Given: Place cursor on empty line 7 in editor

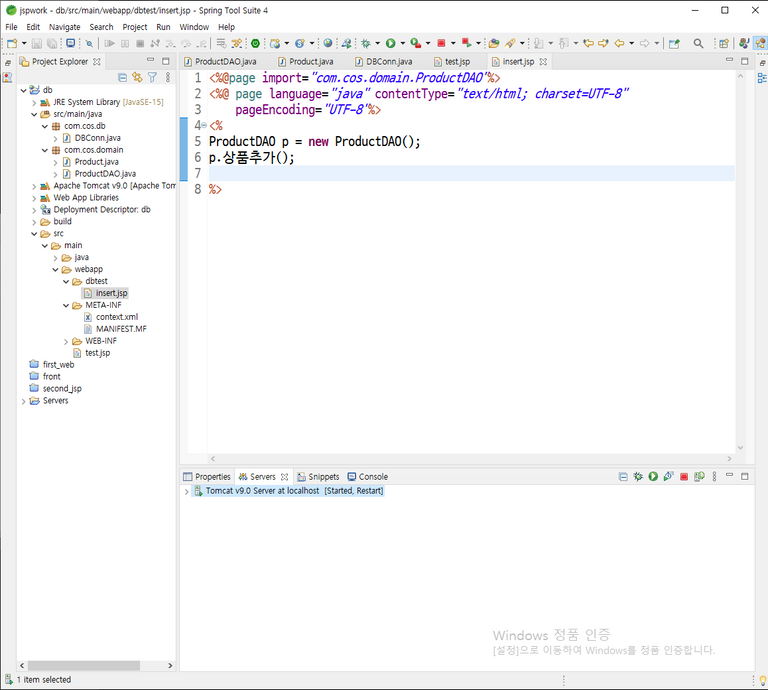Looking at the screenshot, I should point(471,173).
